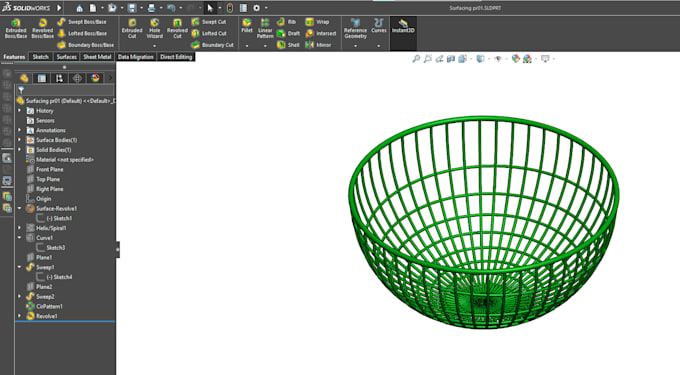Open the Hole Wizard dropdown arrow
This screenshot has height=375, width=680.
tap(154, 46)
